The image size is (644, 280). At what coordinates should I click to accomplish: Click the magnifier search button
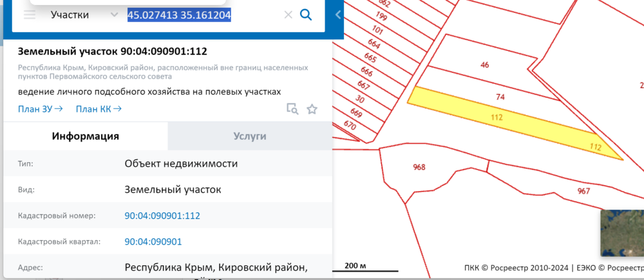[x=306, y=15]
